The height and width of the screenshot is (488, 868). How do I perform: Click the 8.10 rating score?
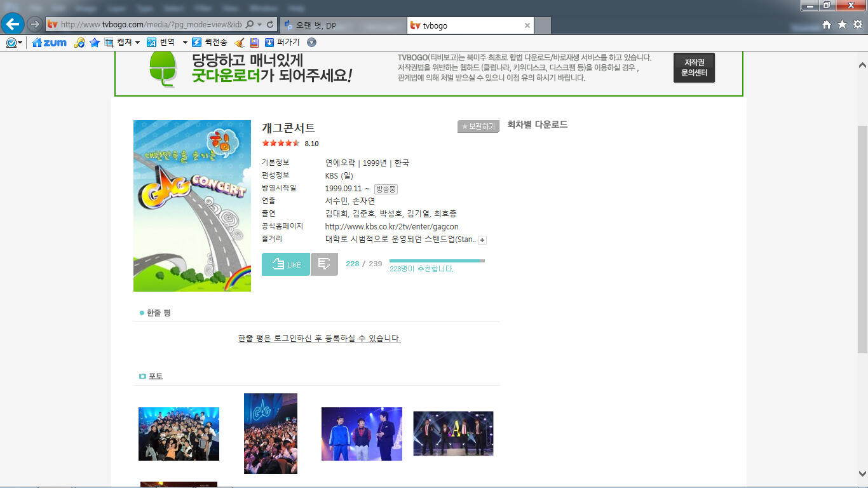pyautogui.click(x=312, y=144)
